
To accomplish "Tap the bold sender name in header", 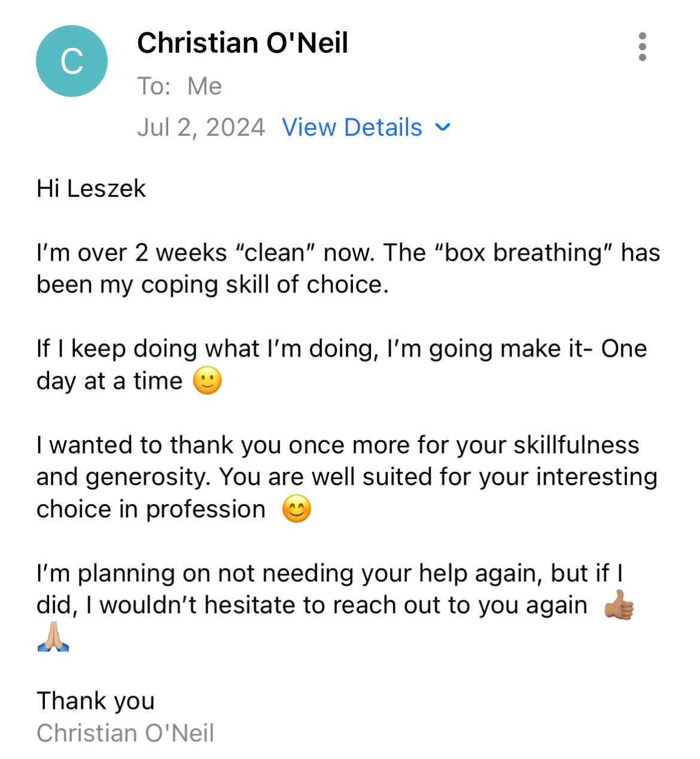I will click(x=242, y=43).
